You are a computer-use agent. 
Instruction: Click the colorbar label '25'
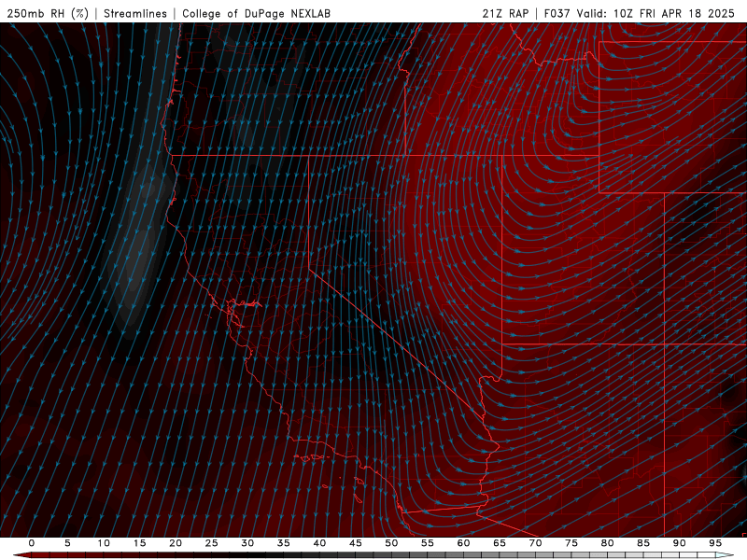coord(212,543)
